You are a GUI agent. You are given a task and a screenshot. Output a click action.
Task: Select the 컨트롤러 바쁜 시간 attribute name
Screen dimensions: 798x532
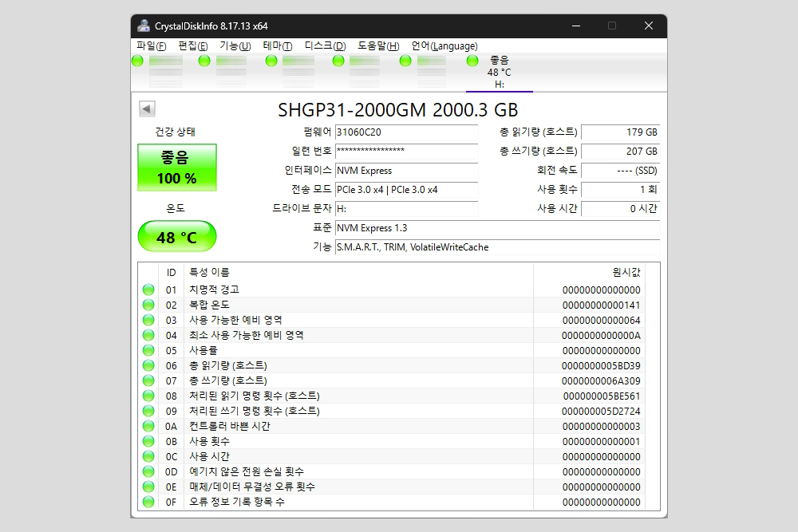[230, 426]
